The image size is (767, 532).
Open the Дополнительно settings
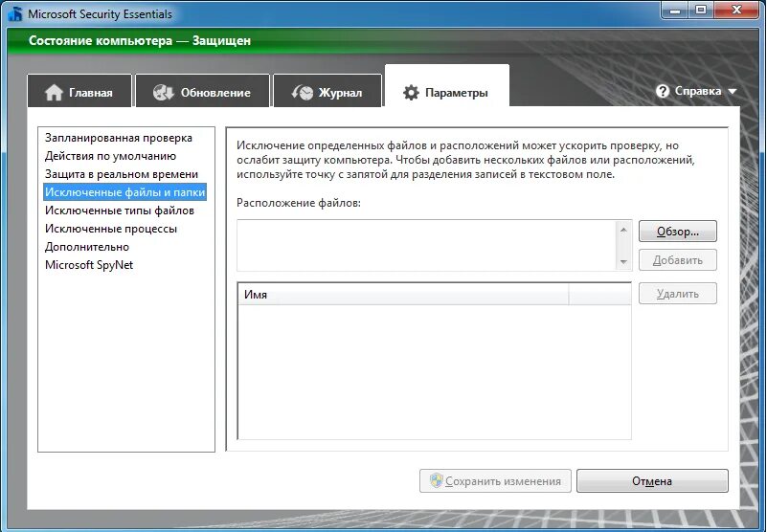click(87, 247)
